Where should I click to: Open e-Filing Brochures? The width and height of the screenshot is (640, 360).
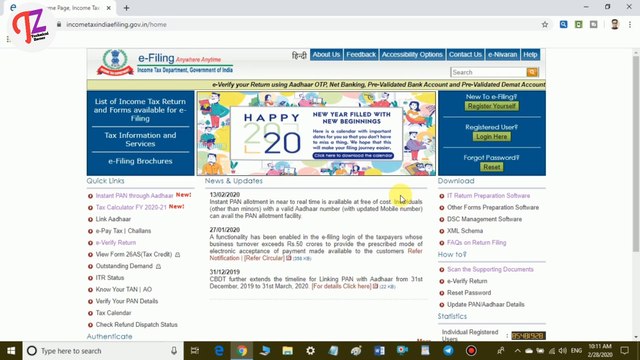[140, 161]
